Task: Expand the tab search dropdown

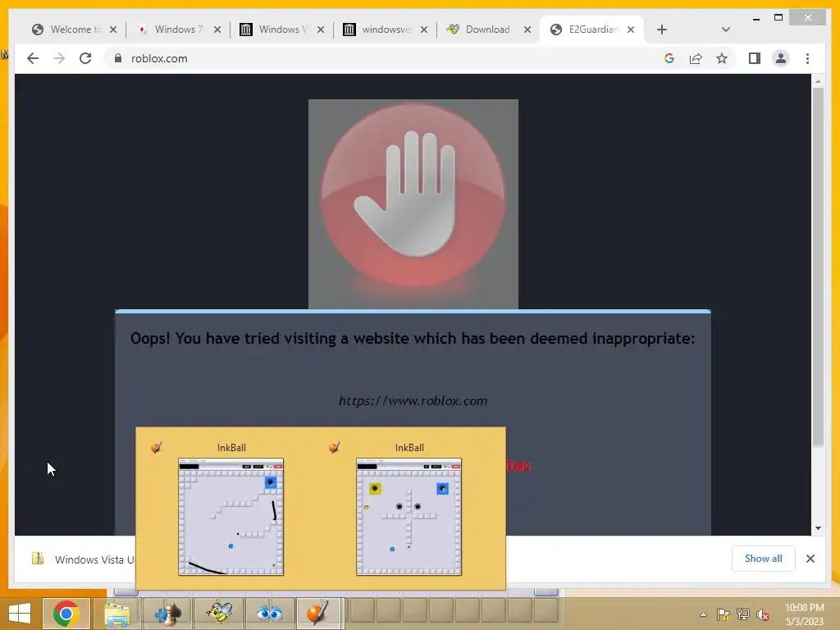Action: [x=725, y=30]
